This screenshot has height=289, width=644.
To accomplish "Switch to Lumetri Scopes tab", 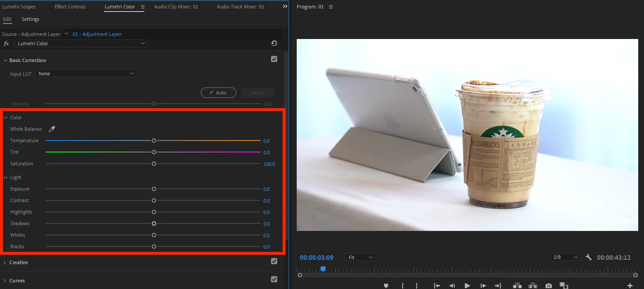I will (x=19, y=7).
